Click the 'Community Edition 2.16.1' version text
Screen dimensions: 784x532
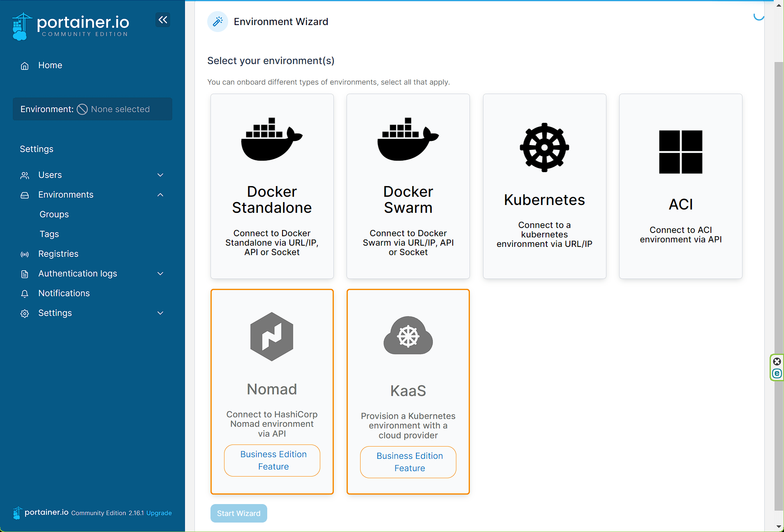click(108, 513)
